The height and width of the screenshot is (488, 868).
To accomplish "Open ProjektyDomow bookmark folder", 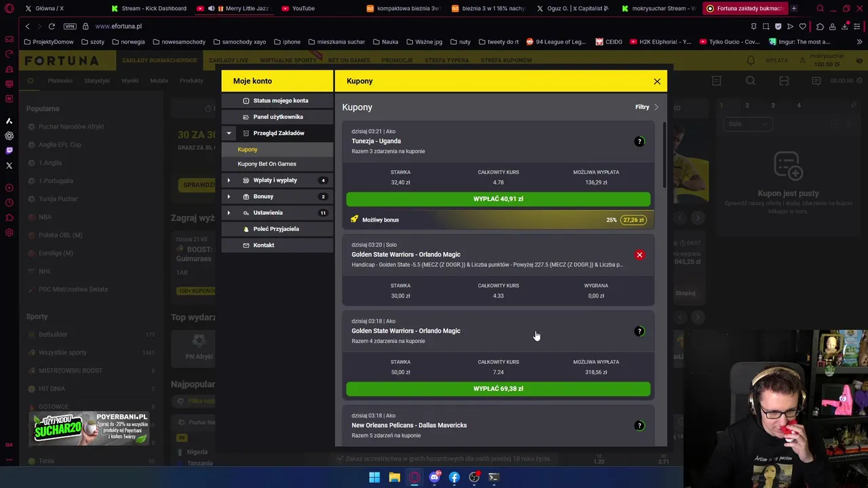I will [x=49, y=41].
